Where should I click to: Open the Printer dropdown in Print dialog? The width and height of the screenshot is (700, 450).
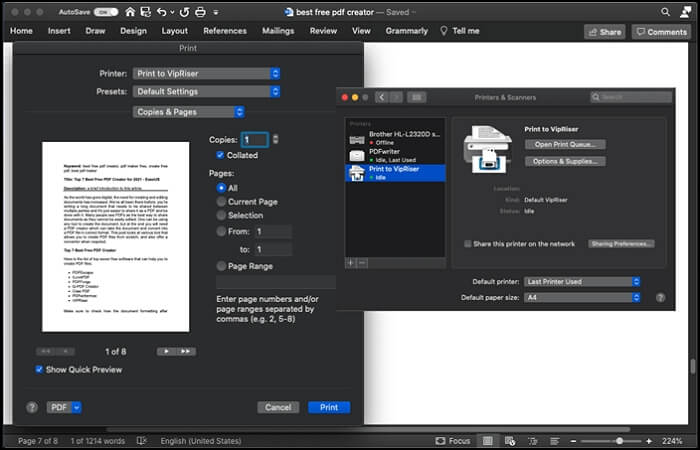pyautogui.click(x=207, y=73)
